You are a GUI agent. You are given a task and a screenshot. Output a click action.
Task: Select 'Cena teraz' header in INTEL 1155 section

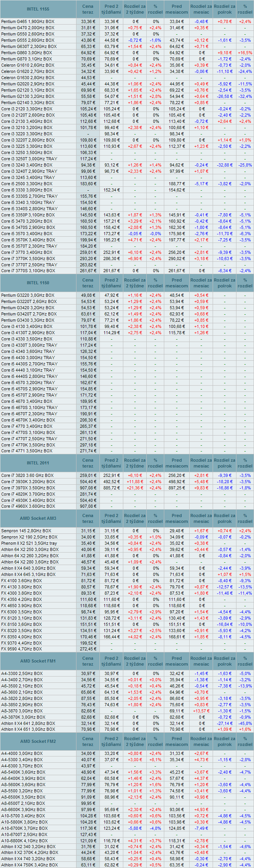(88, 9)
